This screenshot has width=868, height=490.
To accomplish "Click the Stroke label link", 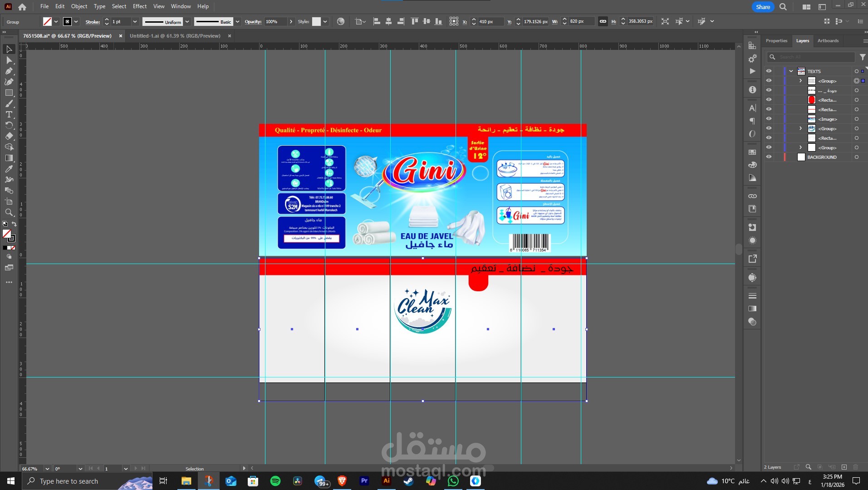I will (93, 22).
